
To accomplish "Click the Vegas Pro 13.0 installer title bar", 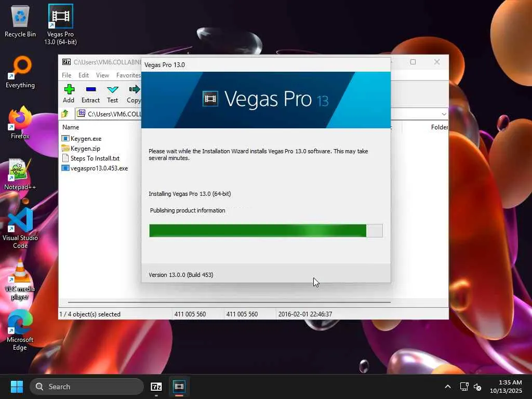I will tap(265, 65).
